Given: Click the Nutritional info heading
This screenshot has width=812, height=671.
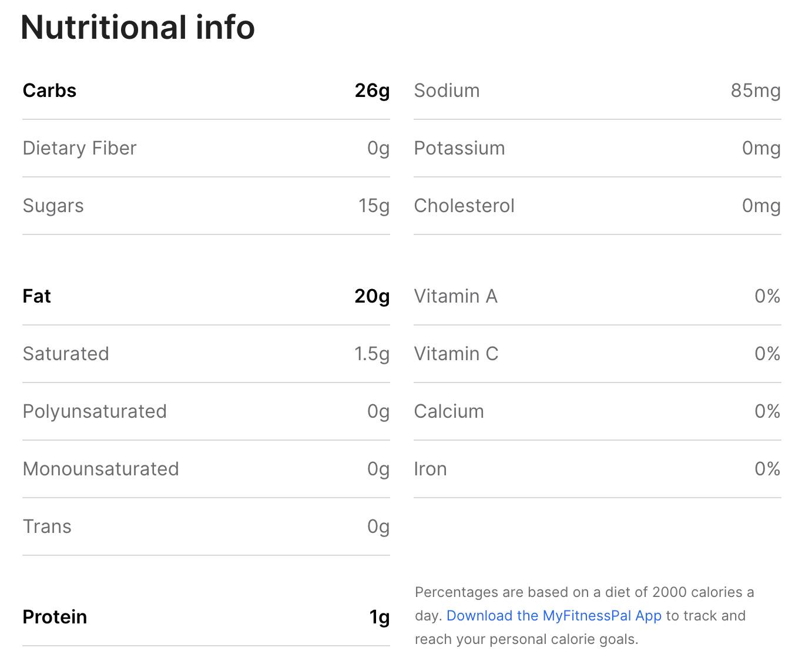Looking at the screenshot, I should pyautogui.click(x=137, y=27).
